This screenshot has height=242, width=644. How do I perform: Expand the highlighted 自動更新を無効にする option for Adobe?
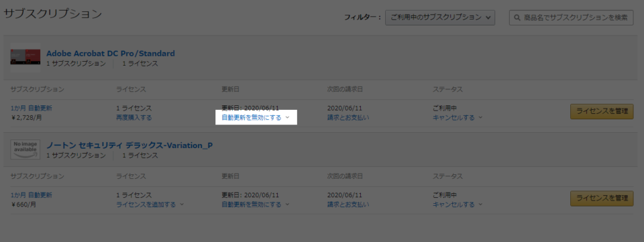tap(256, 118)
